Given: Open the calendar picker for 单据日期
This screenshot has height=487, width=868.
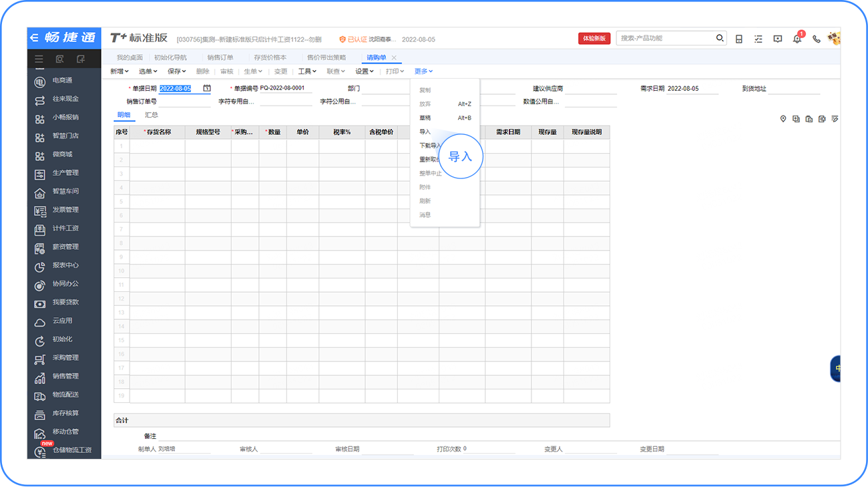Looking at the screenshot, I should [x=207, y=88].
